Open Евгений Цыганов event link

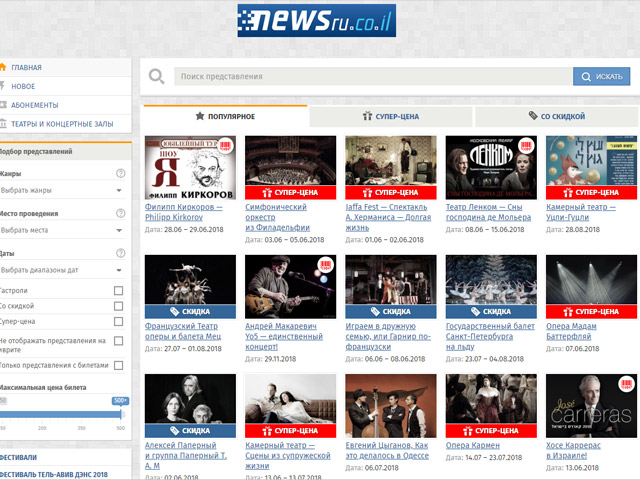click(387, 450)
